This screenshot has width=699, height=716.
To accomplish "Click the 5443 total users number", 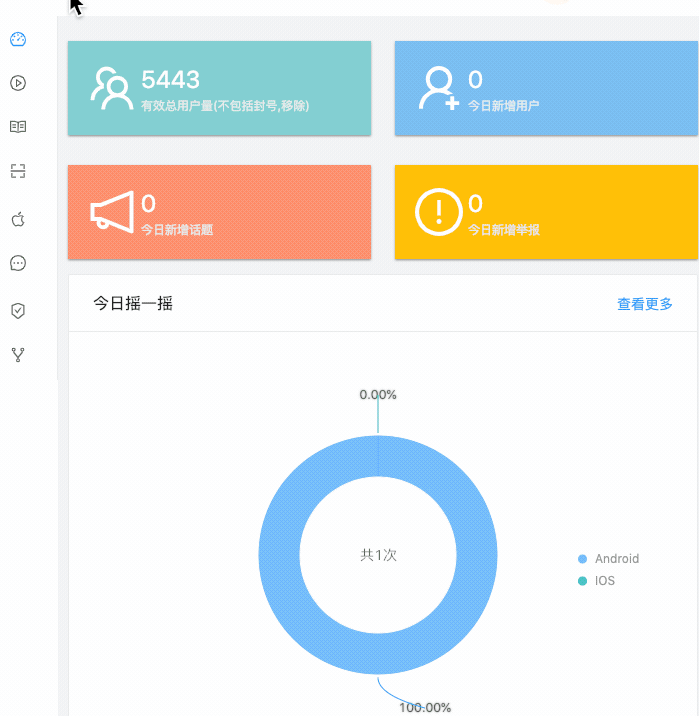I will tap(170, 79).
